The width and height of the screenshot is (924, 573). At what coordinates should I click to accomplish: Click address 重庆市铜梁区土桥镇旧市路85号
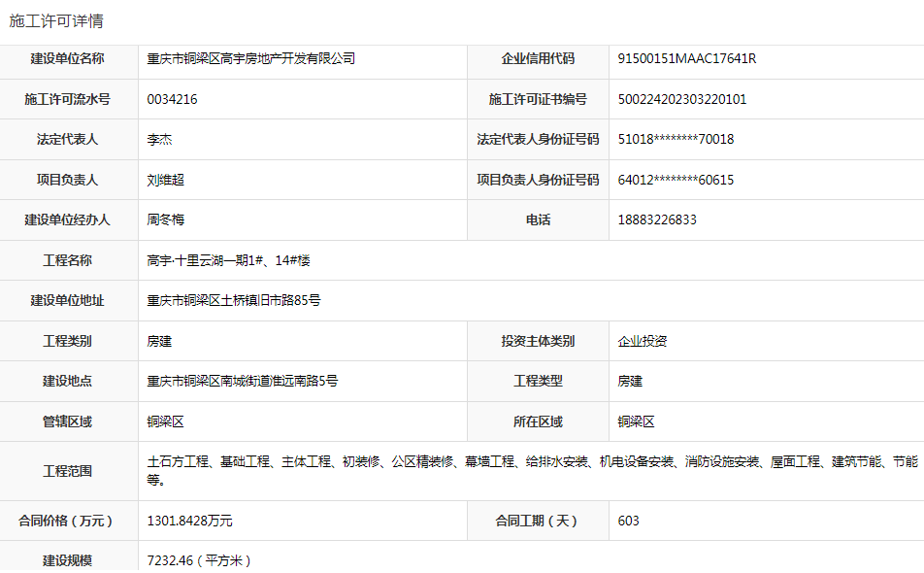point(233,301)
